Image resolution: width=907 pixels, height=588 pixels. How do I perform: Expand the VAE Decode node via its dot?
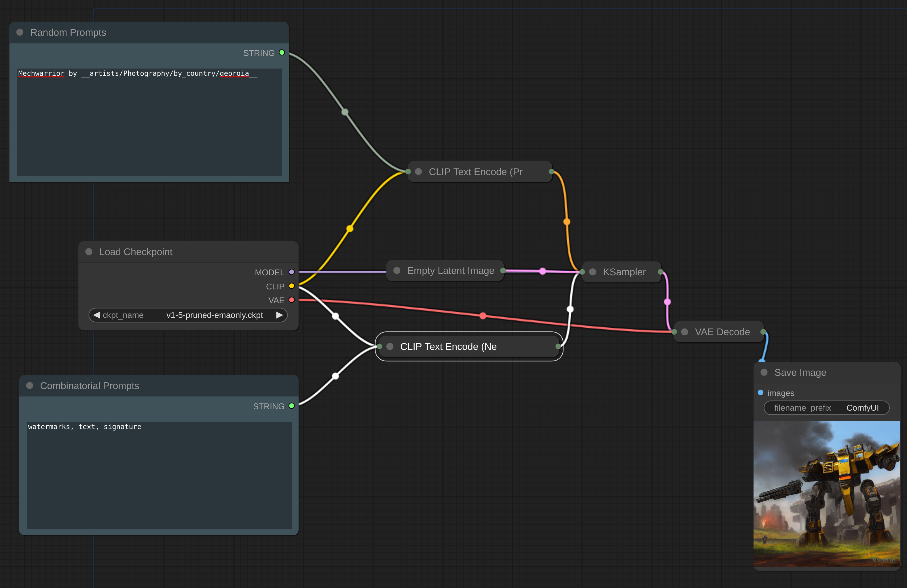tap(684, 332)
